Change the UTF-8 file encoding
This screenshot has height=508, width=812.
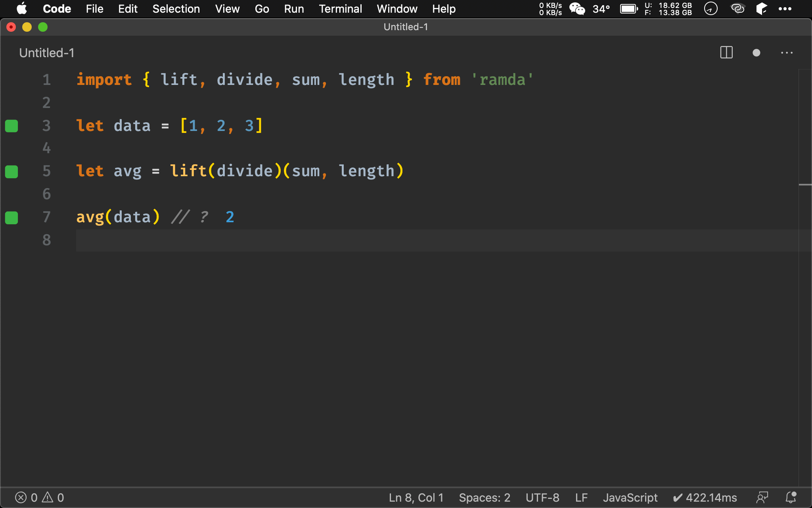pos(542,497)
